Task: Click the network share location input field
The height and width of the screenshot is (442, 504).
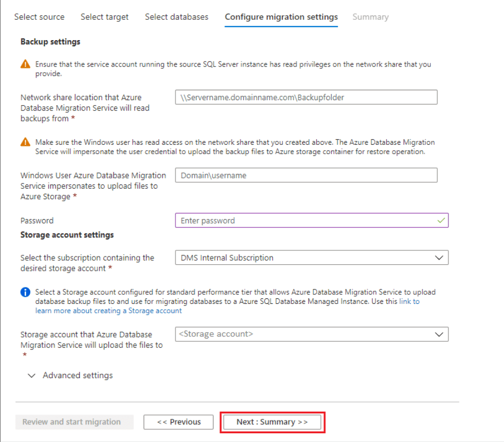Action: click(305, 97)
